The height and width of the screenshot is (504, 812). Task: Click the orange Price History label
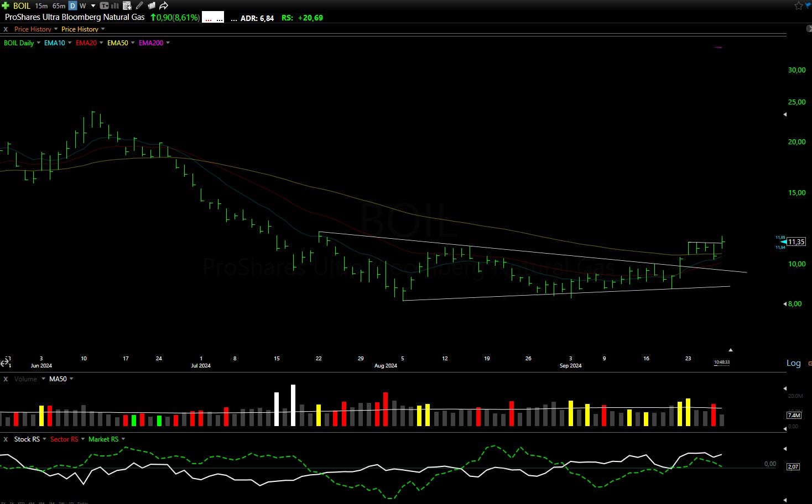(33, 29)
